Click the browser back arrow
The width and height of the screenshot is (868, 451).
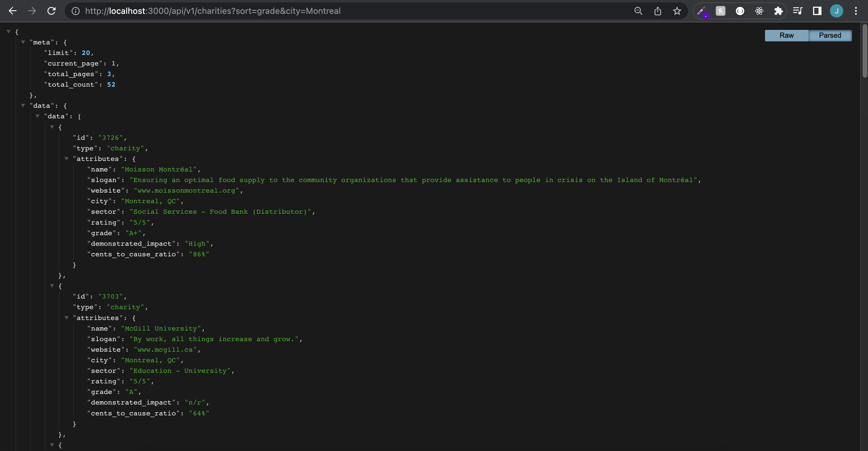tap(12, 11)
